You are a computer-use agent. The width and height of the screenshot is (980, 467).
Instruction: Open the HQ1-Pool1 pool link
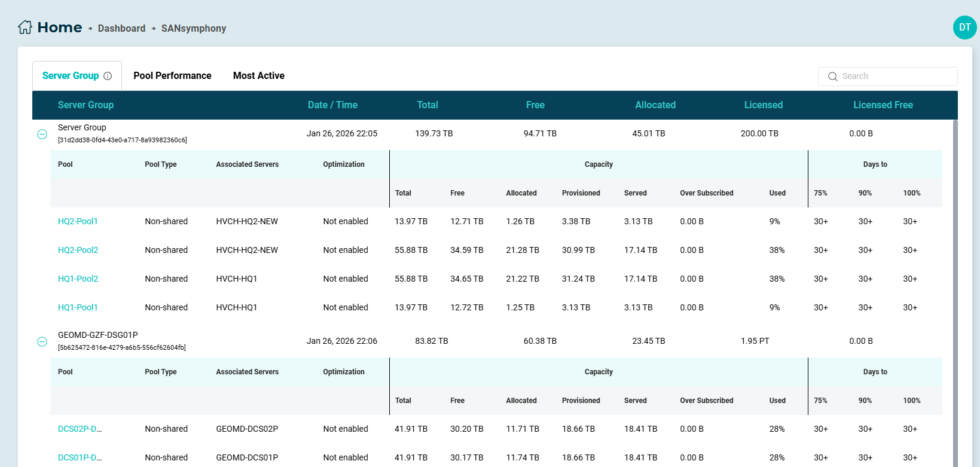pos(78,307)
